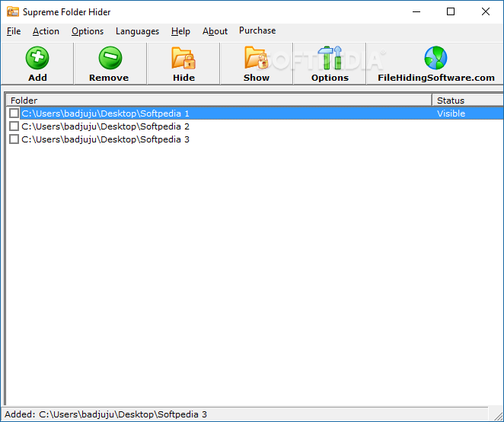Check the box for Softpedia 3
The width and height of the screenshot is (504, 422).
click(x=14, y=139)
